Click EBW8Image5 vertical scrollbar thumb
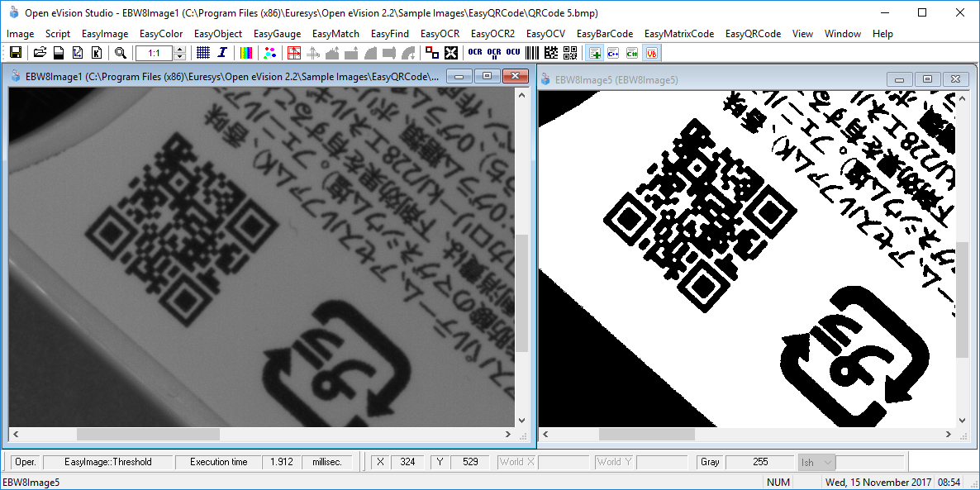Screen dimensions: 980x490 coord(963,299)
